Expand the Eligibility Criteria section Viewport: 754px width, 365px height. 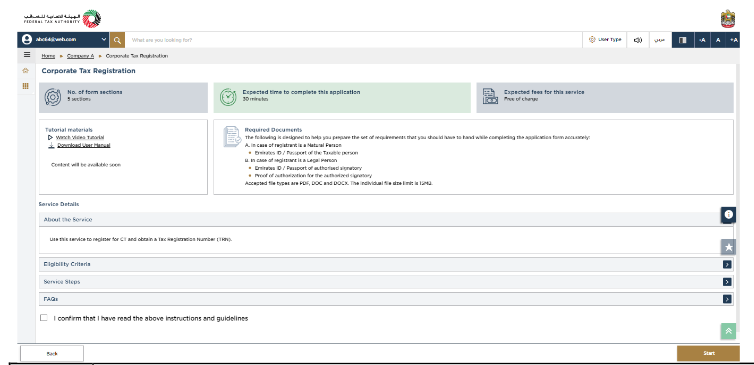click(x=386, y=264)
